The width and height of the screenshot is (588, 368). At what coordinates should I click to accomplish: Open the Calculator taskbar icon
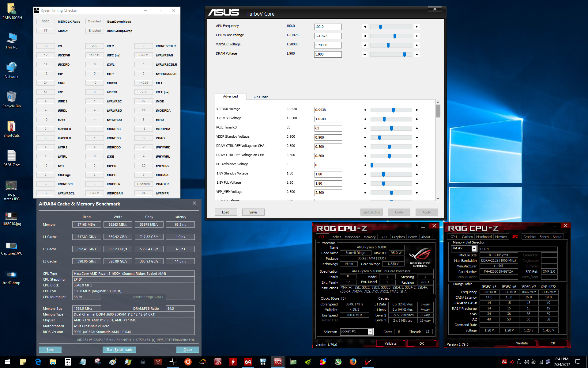pyautogui.click(x=68, y=362)
